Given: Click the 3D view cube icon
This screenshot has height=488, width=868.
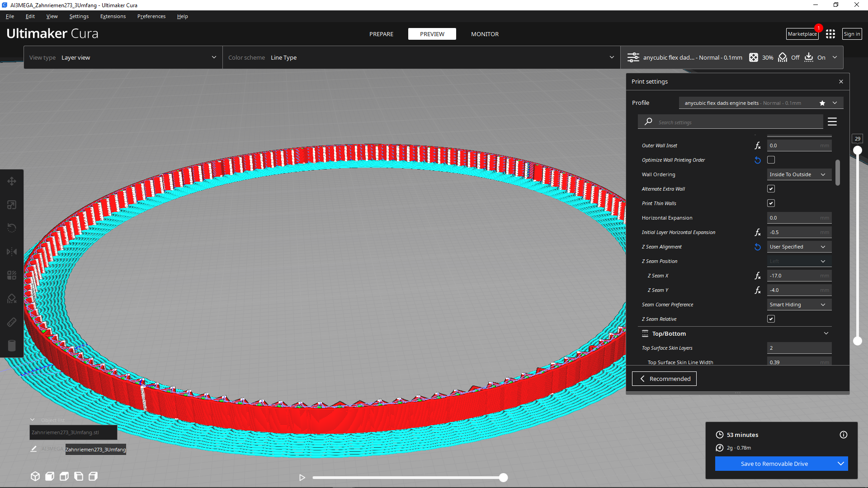Looking at the screenshot, I should click(35, 476).
